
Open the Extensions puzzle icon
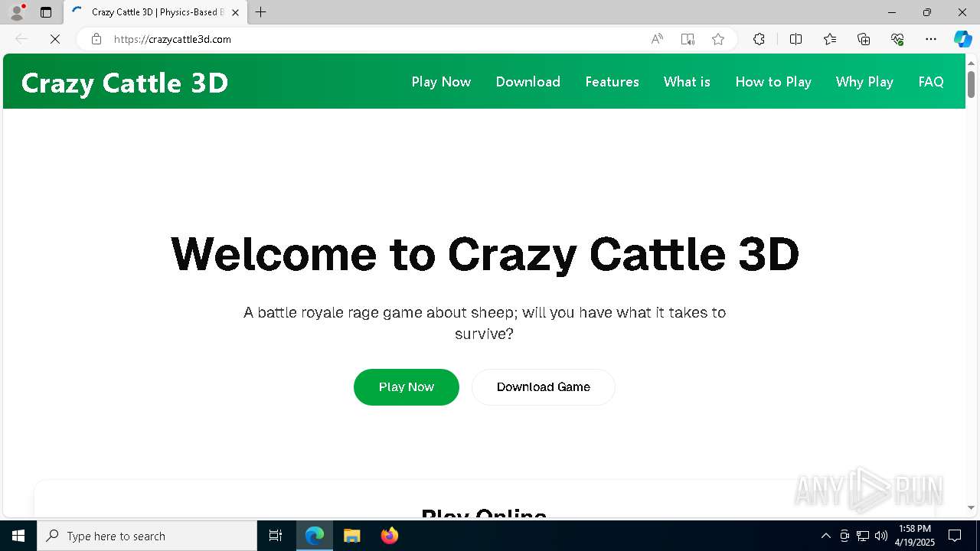pos(759,39)
